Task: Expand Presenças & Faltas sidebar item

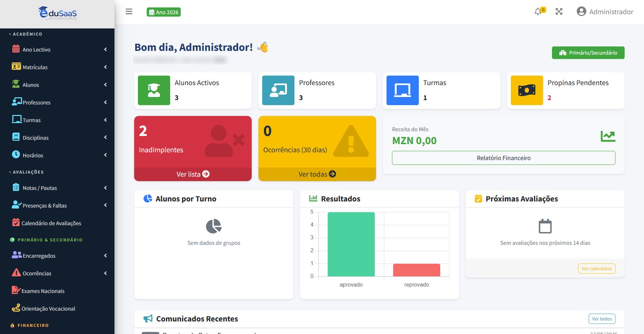Action: 57,205
